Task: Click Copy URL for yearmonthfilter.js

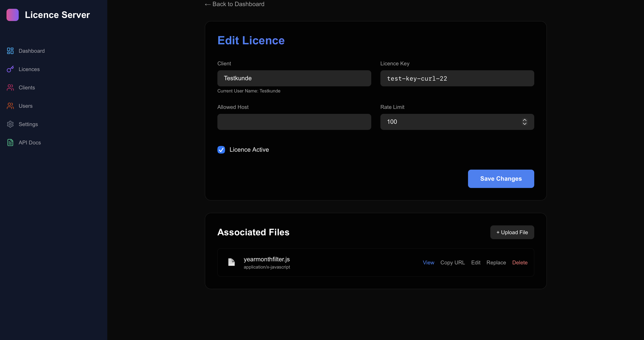Action: click(453, 262)
